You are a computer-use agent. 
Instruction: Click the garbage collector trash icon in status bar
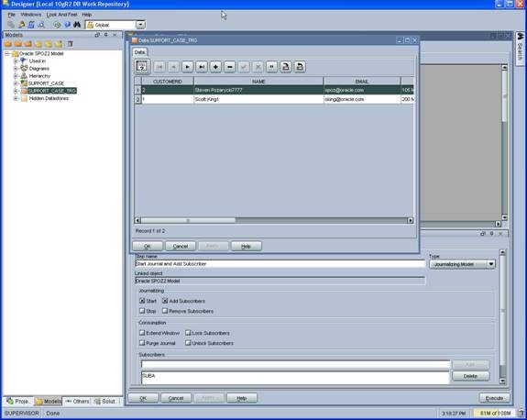(x=521, y=413)
